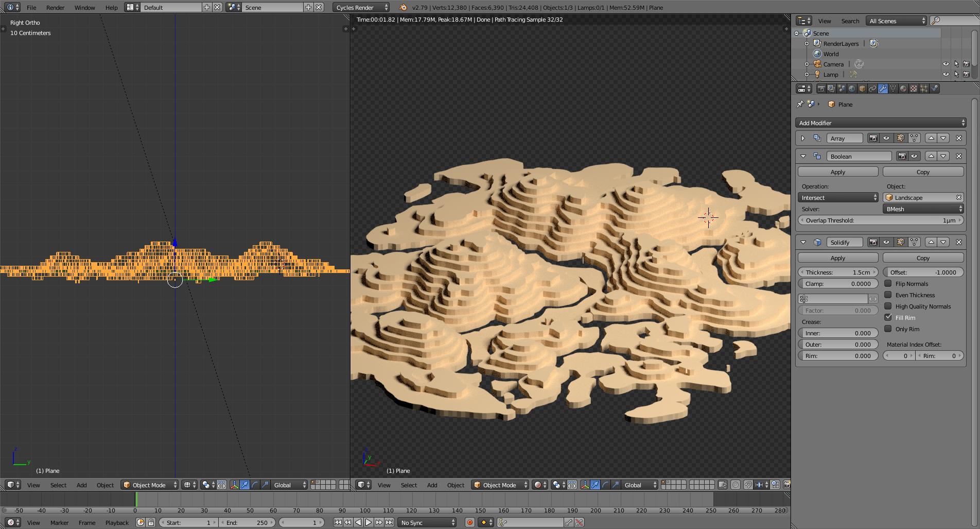Open the No Sync playback dropdown

click(427, 522)
